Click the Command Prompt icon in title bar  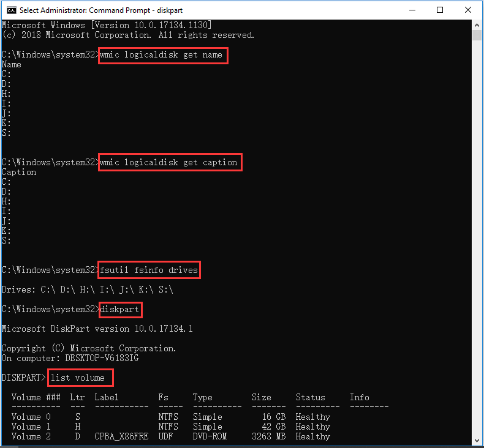click(10, 10)
